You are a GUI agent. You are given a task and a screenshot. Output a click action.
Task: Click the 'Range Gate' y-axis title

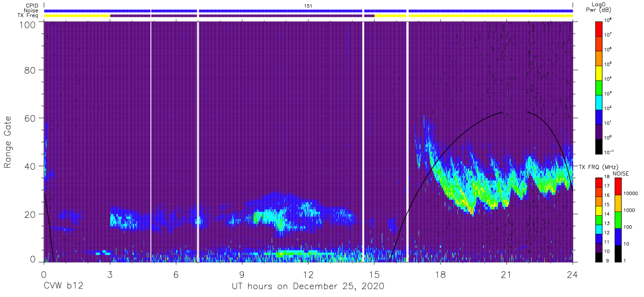8,142
